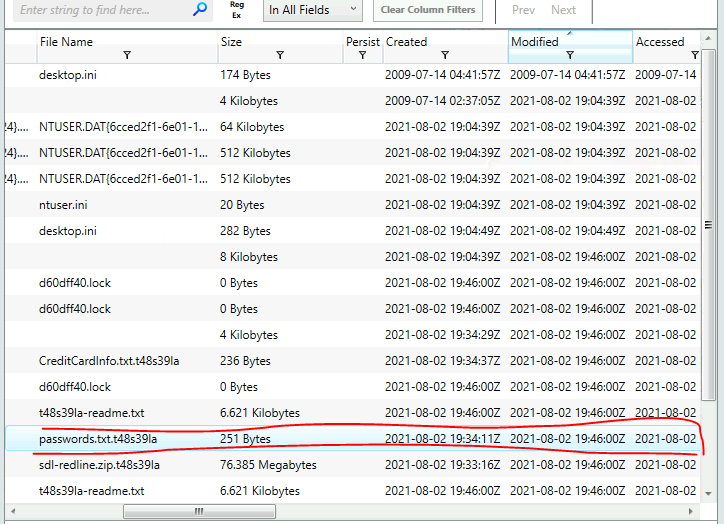Click the 236 Bytes size cell
724x524 pixels.
pos(245,361)
